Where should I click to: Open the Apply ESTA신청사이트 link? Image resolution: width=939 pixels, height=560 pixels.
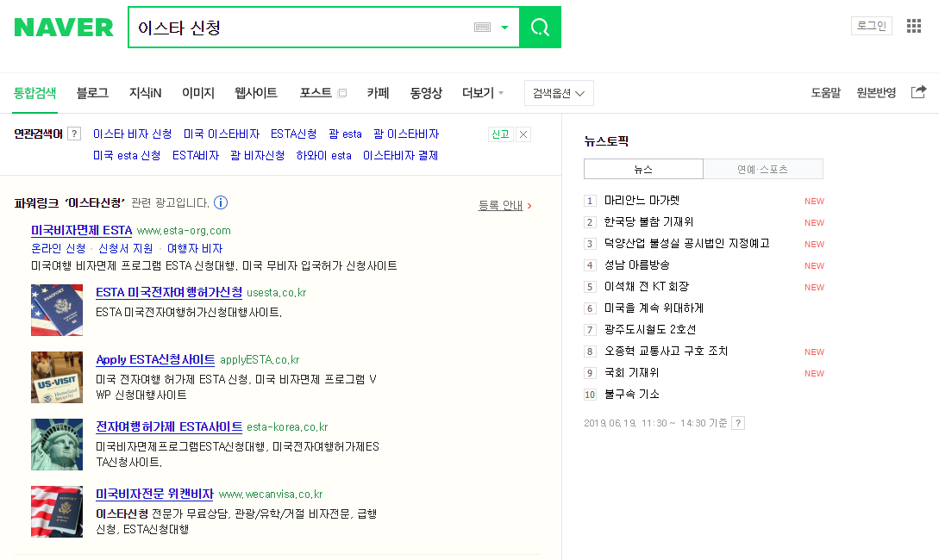(x=156, y=359)
